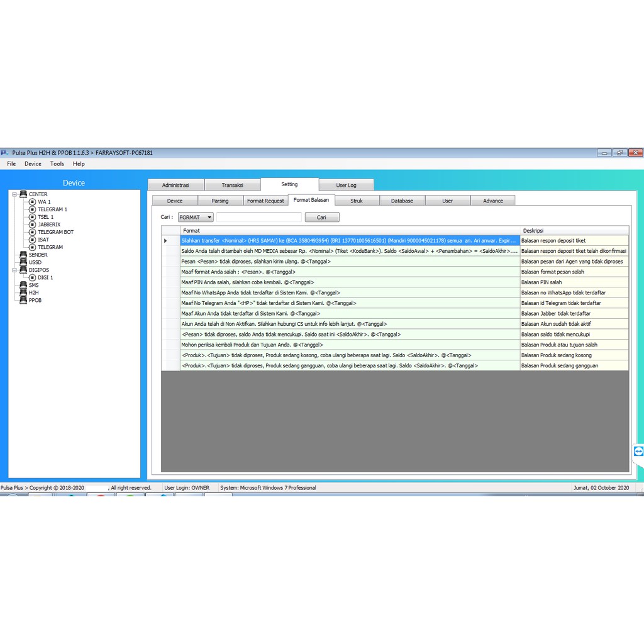The image size is (644, 644).
Task: Select the row 'Maaf No Telegram Anda' format
Action: click(350, 303)
